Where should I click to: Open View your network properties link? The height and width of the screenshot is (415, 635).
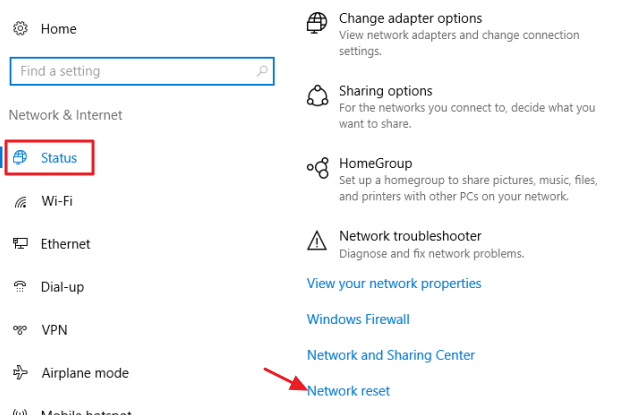tap(394, 283)
